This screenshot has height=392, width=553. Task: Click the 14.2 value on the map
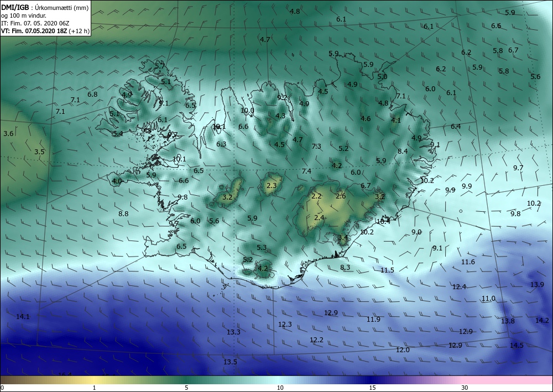542,321
